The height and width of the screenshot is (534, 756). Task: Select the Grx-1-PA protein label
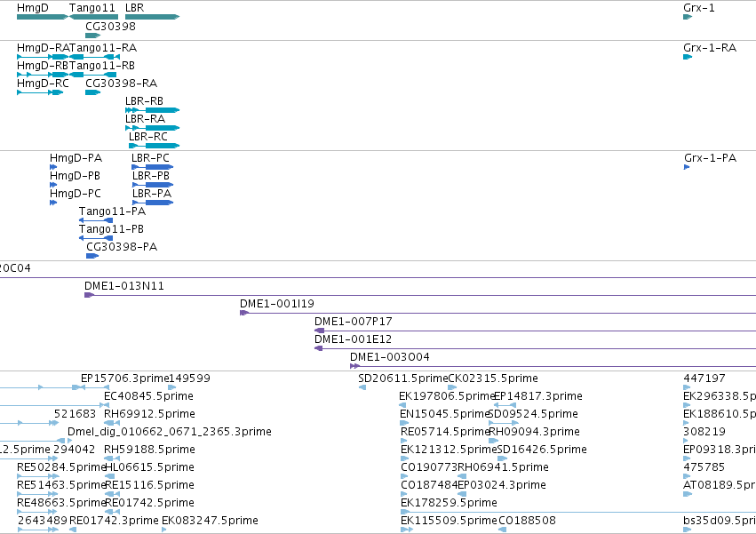pos(710,158)
